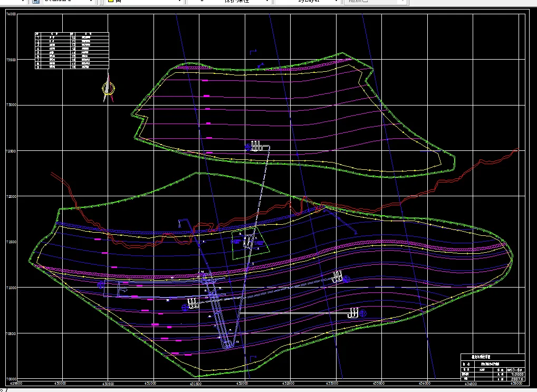Select the north arrow compass symbol

108,88
